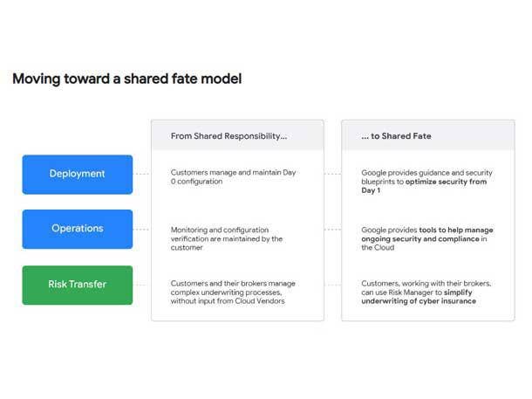Click the dashed line between panels in Risk Transfer row
Viewport: 532px width, 399px height.
332,285
